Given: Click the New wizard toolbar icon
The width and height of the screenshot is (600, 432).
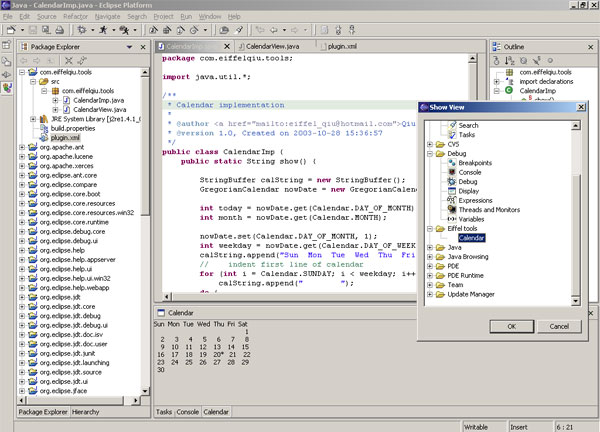Looking at the screenshot, I should pos(11,30).
